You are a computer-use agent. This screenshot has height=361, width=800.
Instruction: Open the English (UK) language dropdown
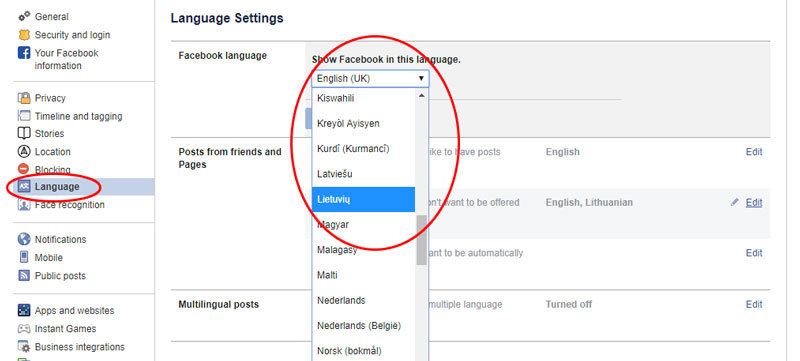370,79
